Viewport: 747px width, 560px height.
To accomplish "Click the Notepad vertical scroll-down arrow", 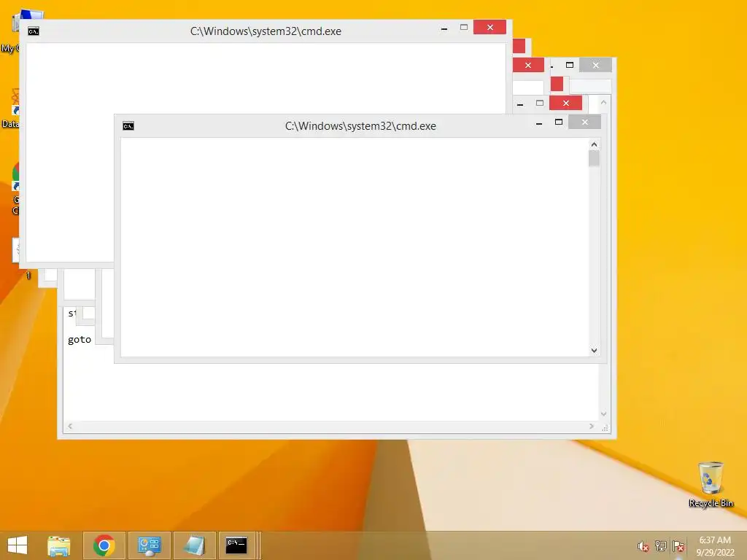I will point(603,414).
